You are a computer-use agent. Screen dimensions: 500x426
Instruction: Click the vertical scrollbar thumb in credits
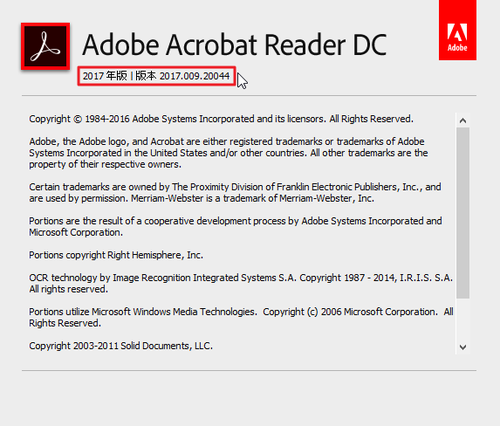point(463,213)
